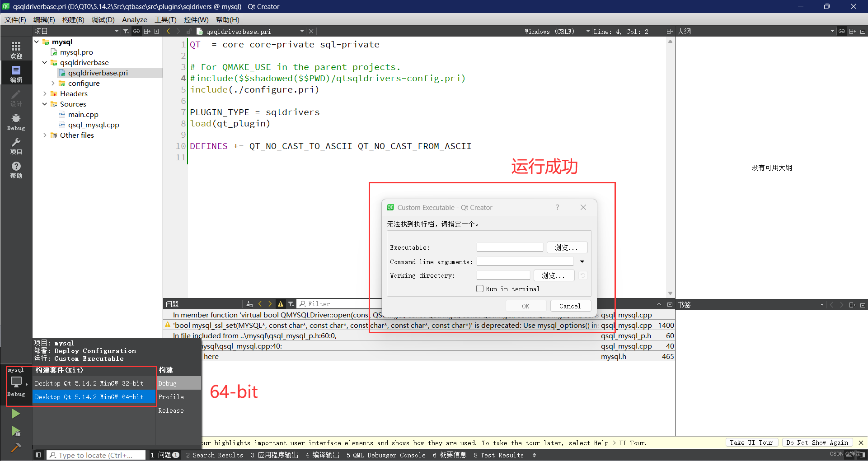This screenshot has height=461, width=868.
Task: Expand the configure folder
Action: [53, 83]
